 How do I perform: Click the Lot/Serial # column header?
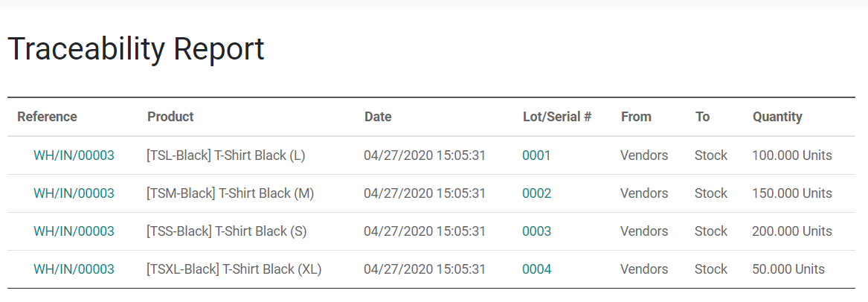coord(557,117)
